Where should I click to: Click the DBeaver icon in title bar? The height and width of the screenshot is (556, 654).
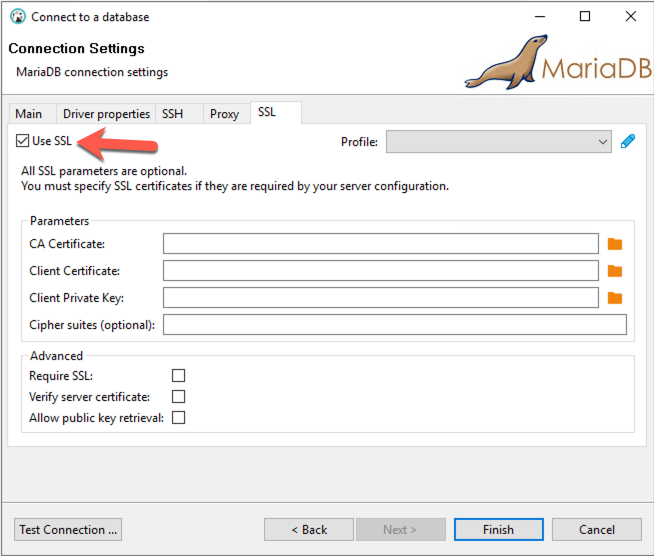(17, 17)
